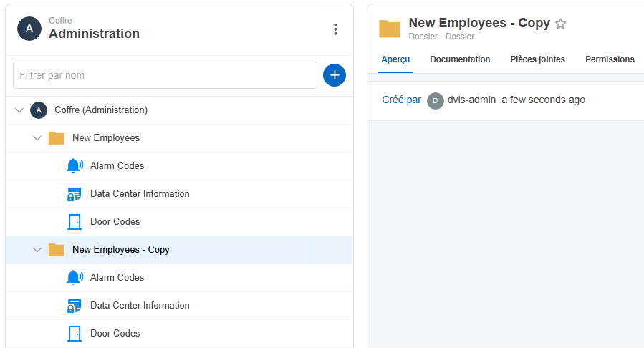This screenshot has height=348, width=644.
Task: Click Data Center Information icon under New Employees - Copy
Action: coord(75,306)
